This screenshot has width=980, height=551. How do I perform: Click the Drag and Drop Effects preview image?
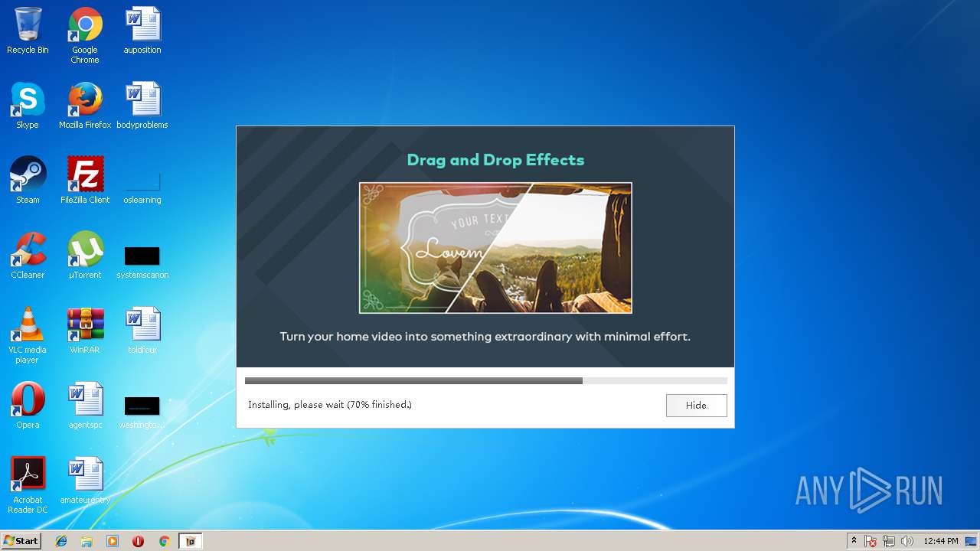click(495, 248)
